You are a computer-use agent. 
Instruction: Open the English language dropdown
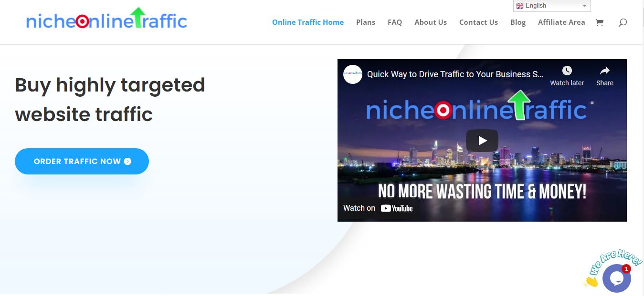pyautogui.click(x=552, y=6)
